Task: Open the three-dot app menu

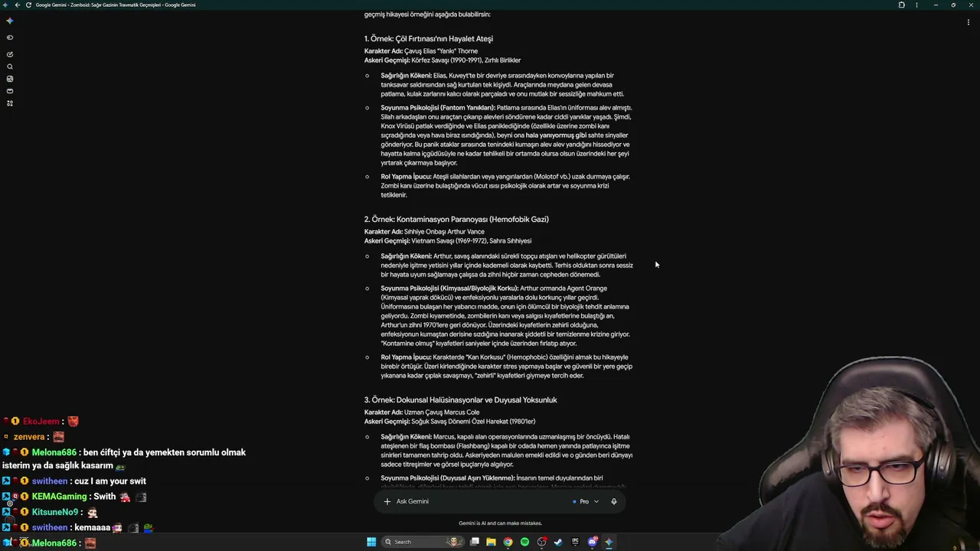Action: point(916,5)
